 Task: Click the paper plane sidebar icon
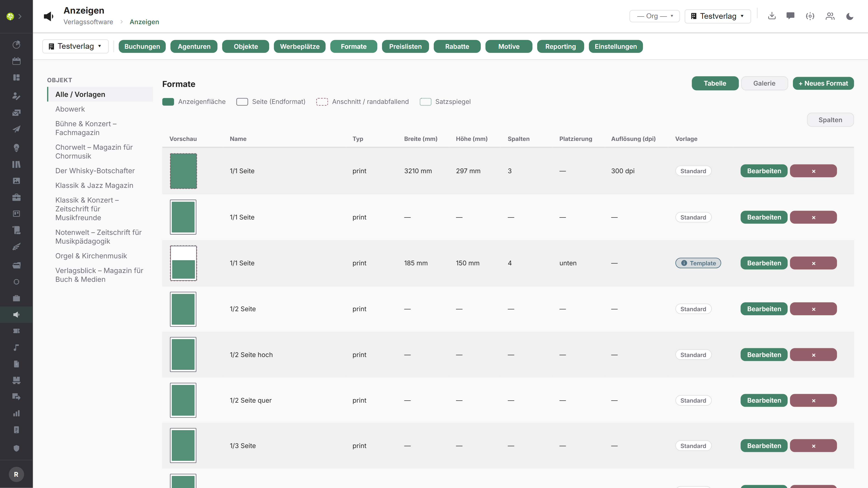pos(16,129)
